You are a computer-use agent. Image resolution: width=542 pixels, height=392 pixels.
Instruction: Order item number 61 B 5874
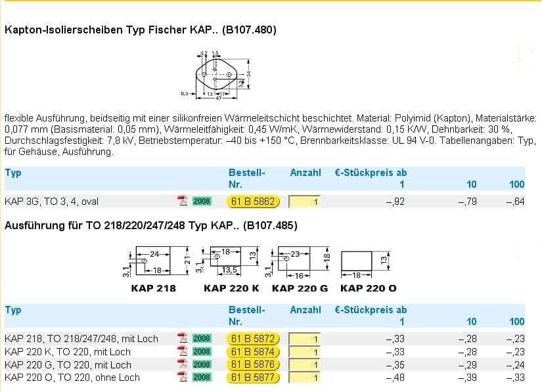coord(253,351)
